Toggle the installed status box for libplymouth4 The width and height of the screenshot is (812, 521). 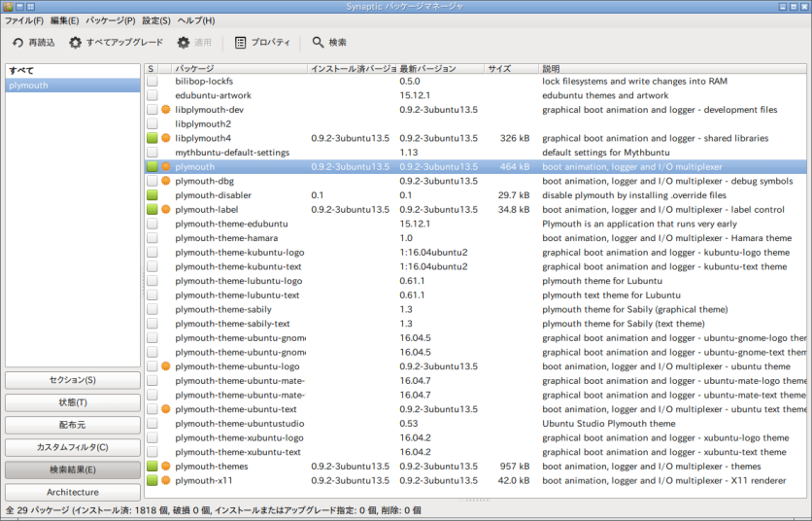152,138
